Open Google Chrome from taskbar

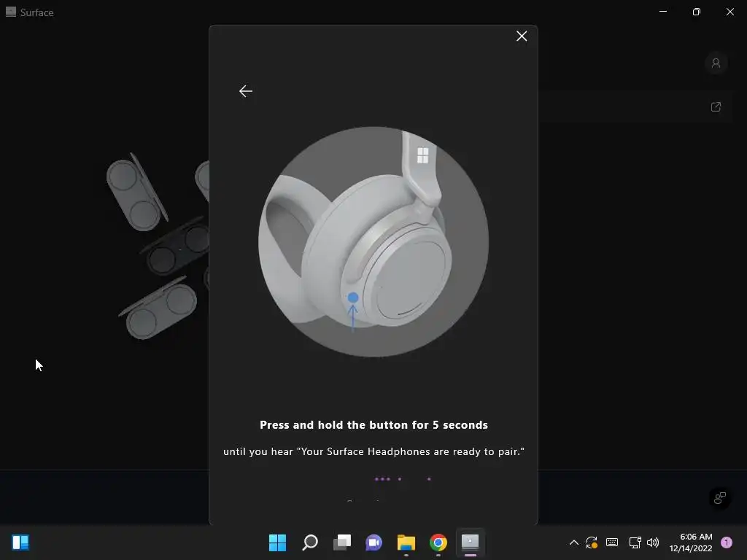(438, 542)
